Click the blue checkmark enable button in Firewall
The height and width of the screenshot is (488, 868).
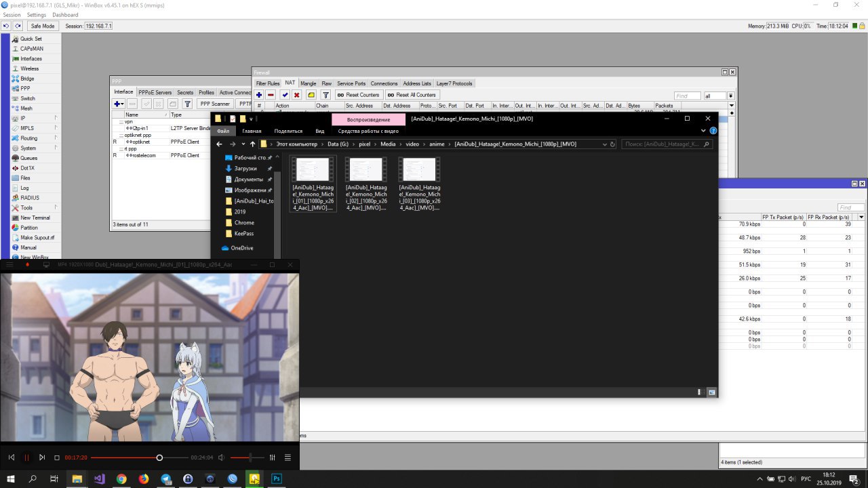[x=285, y=95]
